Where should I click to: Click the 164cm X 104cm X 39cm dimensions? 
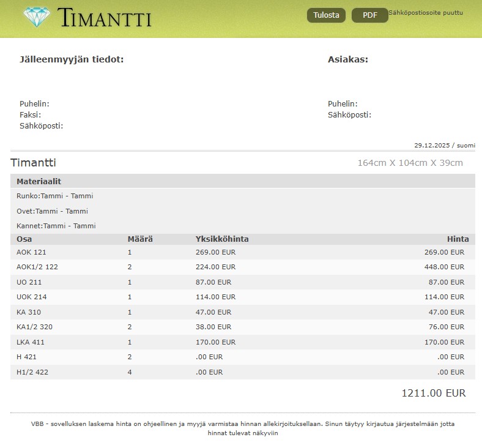click(410, 163)
